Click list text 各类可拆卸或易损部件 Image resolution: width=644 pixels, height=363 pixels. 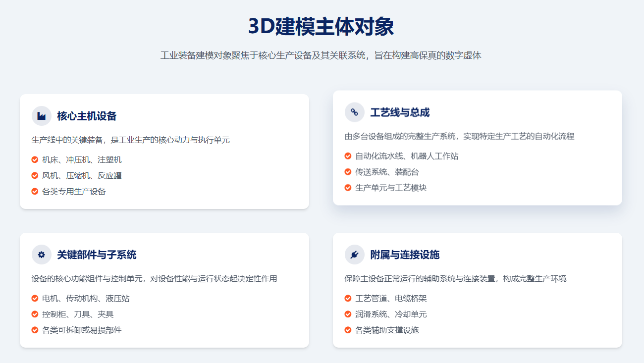(82, 330)
